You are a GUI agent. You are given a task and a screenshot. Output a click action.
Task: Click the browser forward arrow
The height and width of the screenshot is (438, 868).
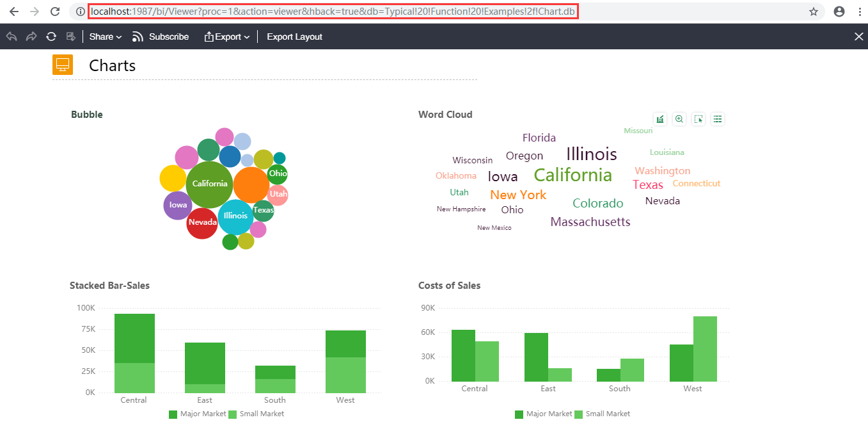click(34, 12)
